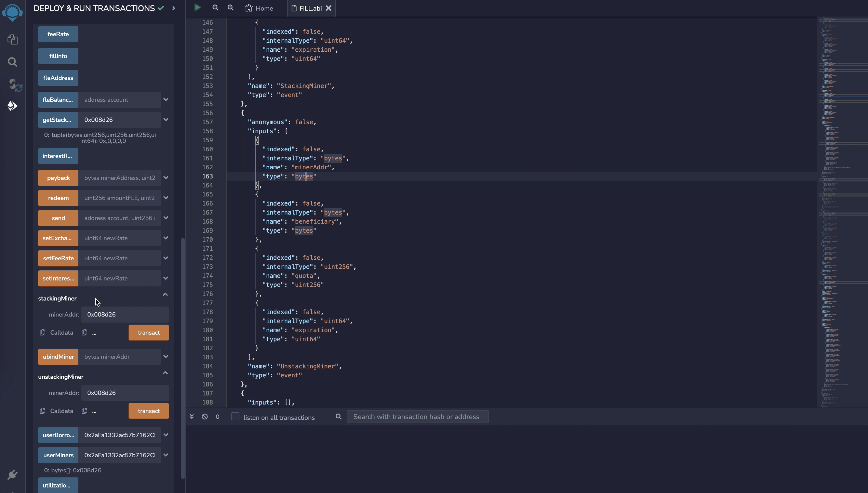Click the green Run script play icon
868x493 pixels.
coord(198,7)
